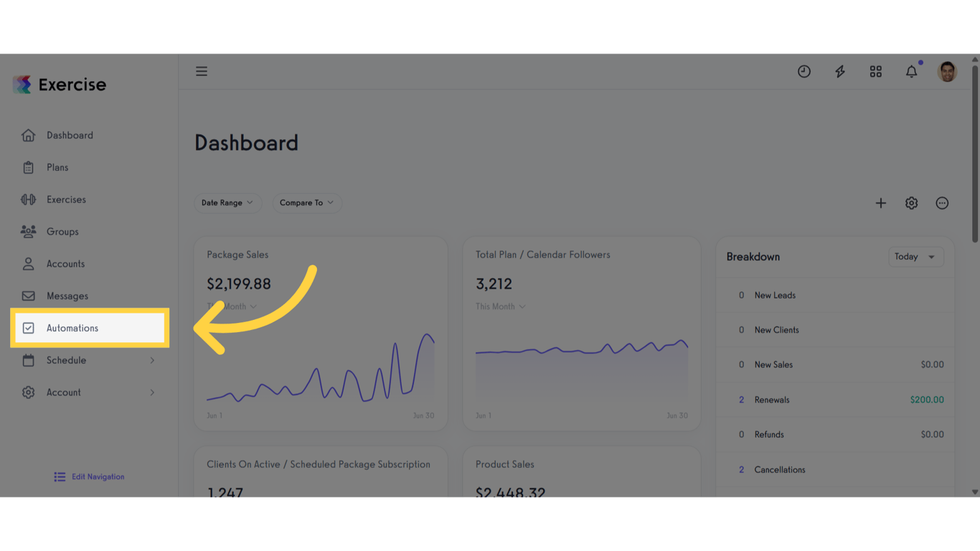Click the Refunds row in Breakdown
This screenshot has height=551, width=980.
pyautogui.click(x=835, y=435)
